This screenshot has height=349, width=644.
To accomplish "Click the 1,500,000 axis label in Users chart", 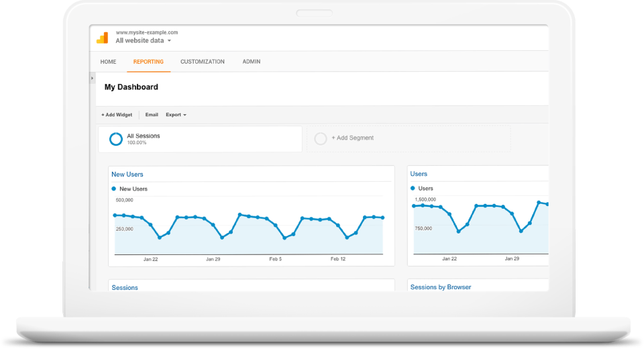I will tap(425, 199).
